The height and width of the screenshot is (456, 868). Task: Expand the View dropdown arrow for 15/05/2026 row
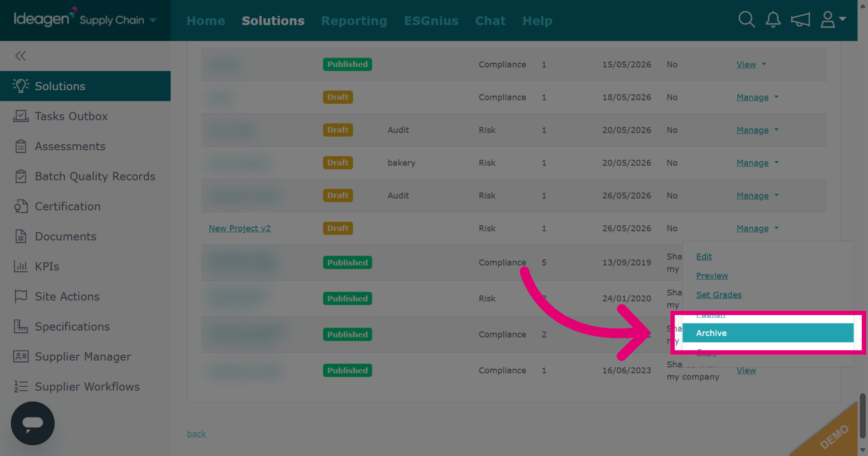click(x=764, y=64)
